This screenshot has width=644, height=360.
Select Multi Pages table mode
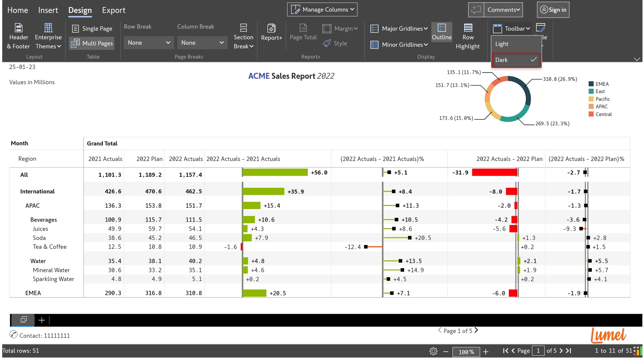click(x=92, y=43)
